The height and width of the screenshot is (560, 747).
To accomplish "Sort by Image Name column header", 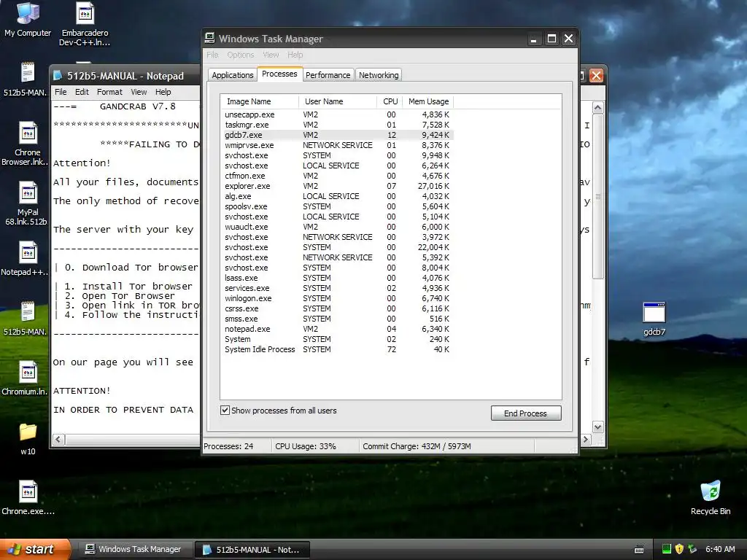I will click(x=259, y=101).
